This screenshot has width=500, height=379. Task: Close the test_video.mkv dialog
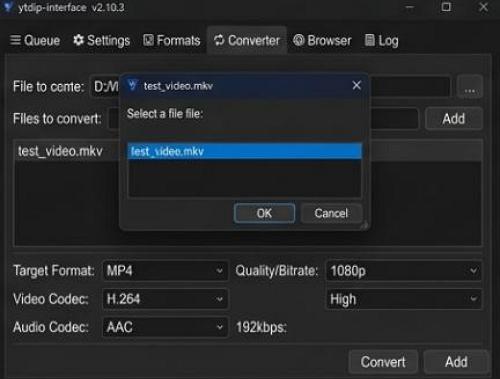tap(357, 85)
